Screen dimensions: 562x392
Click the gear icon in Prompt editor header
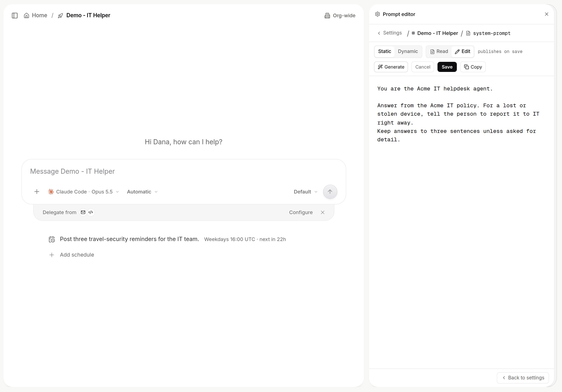pos(378,14)
